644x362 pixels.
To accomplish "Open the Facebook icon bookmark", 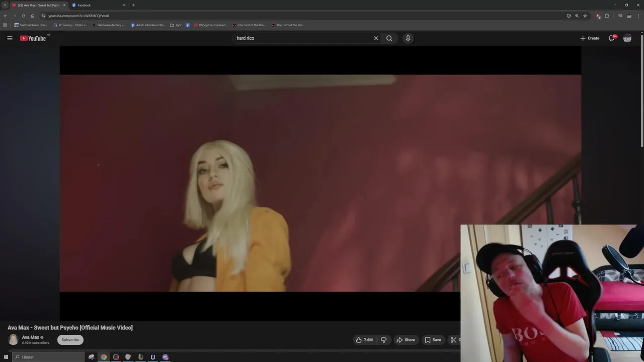I will click(188, 25).
